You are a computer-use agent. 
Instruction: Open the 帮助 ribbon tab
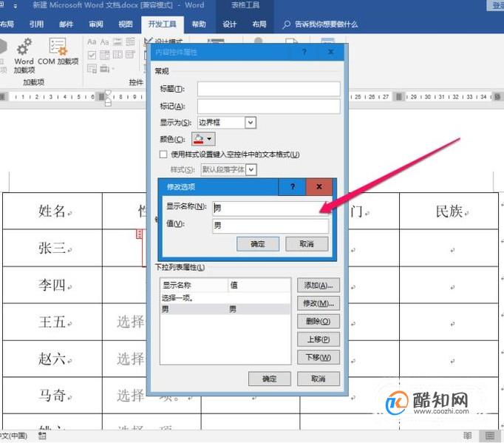(199, 24)
